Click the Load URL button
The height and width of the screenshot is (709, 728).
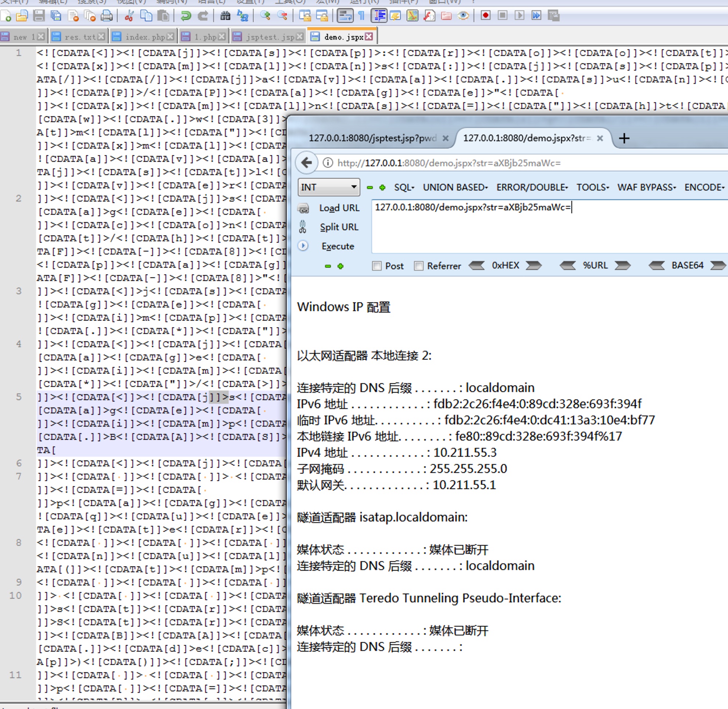point(339,208)
